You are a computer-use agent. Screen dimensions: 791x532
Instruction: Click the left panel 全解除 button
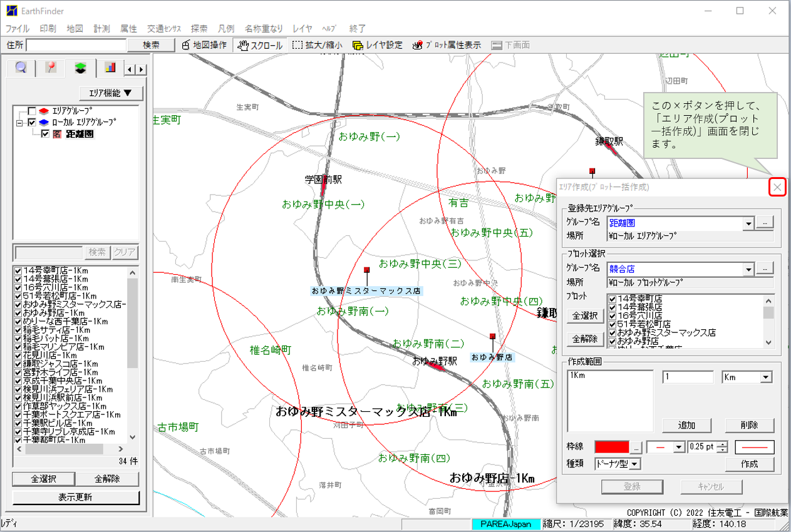[108, 479]
